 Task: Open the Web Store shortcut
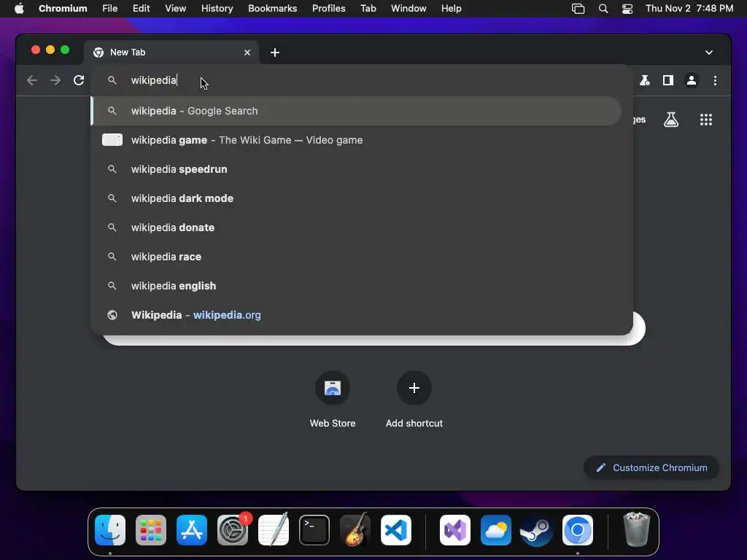[333, 399]
